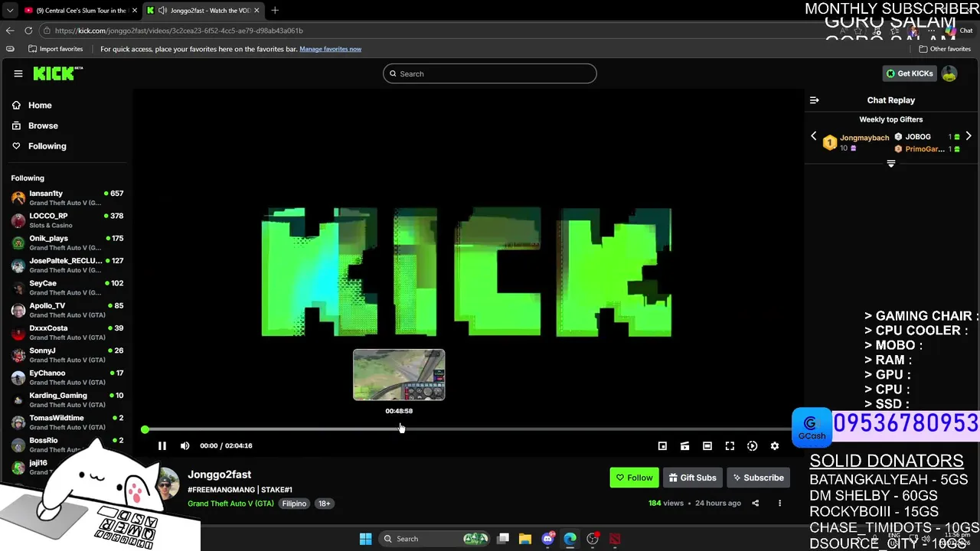Open the Other favorites folder

click(x=945, y=49)
